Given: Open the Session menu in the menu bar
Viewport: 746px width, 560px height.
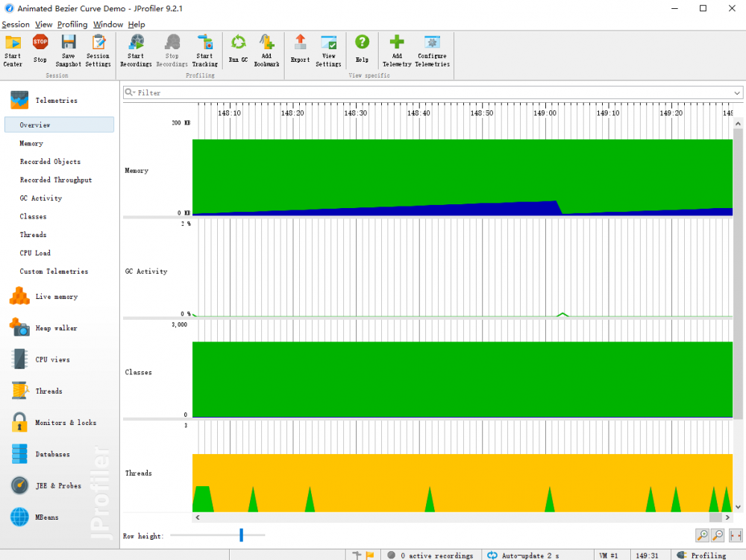Looking at the screenshot, I should [16, 25].
